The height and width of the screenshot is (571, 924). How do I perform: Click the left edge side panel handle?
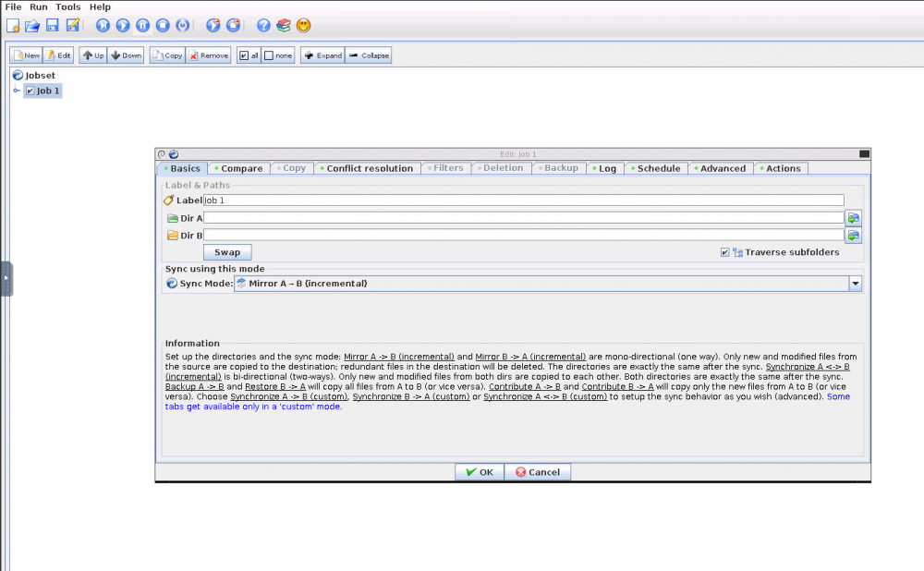click(x=6, y=279)
